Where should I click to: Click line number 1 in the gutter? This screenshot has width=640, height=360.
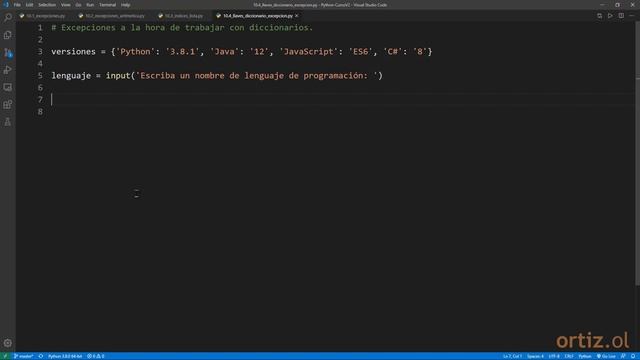[40, 28]
